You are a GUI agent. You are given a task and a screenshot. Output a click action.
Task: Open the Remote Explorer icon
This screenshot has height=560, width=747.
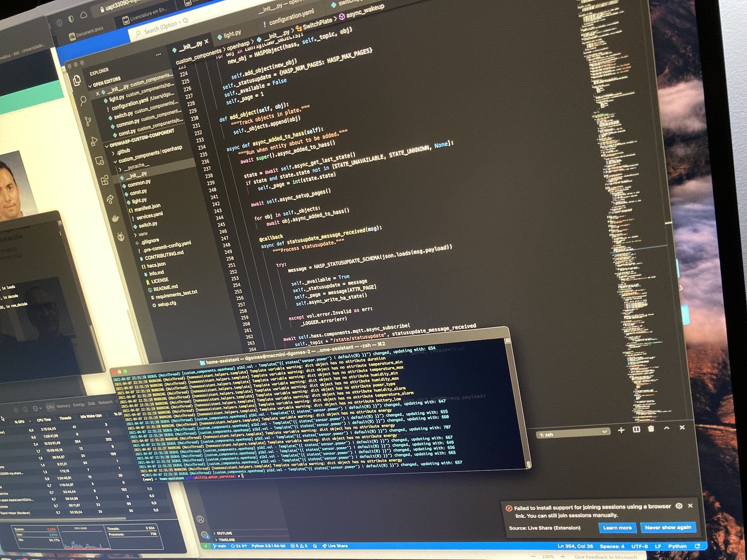click(x=99, y=161)
